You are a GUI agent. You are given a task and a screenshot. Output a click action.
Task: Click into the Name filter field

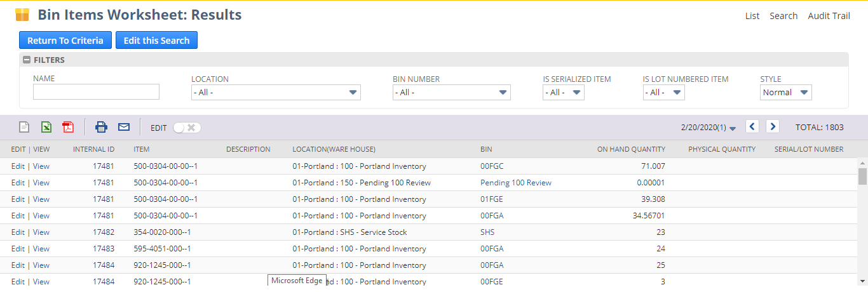pyautogui.click(x=96, y=92)
